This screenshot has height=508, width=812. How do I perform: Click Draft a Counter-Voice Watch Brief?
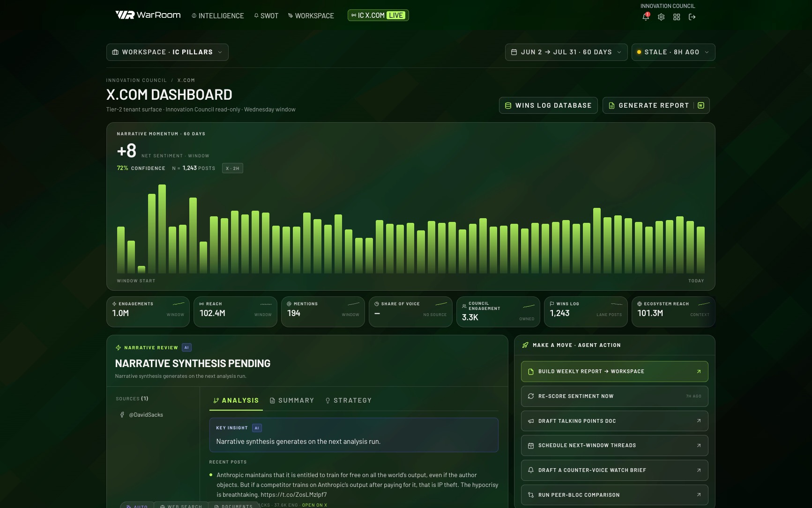(x=614, y=470)
